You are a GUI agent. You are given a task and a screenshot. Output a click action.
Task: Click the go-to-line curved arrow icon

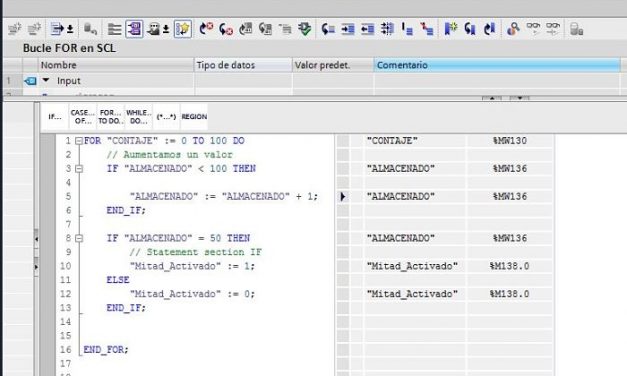tap(328, 29)
